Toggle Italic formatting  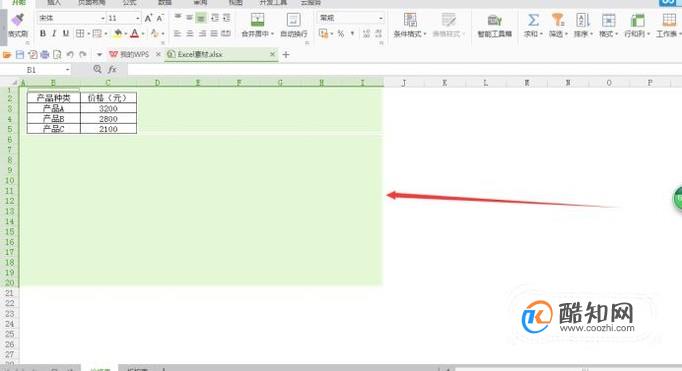click(x=54, y=33)
